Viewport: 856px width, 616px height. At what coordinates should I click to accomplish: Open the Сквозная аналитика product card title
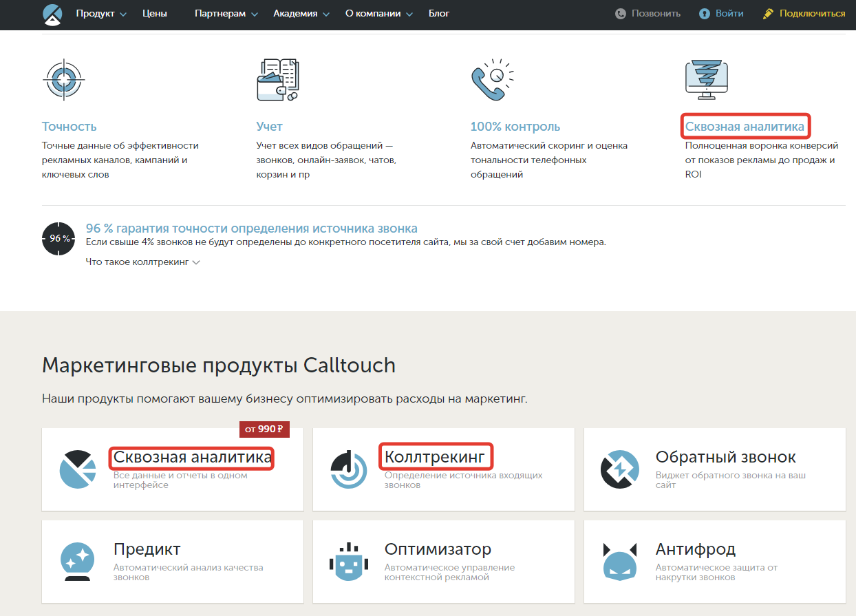pyautogui.click(x=193, y=457)
